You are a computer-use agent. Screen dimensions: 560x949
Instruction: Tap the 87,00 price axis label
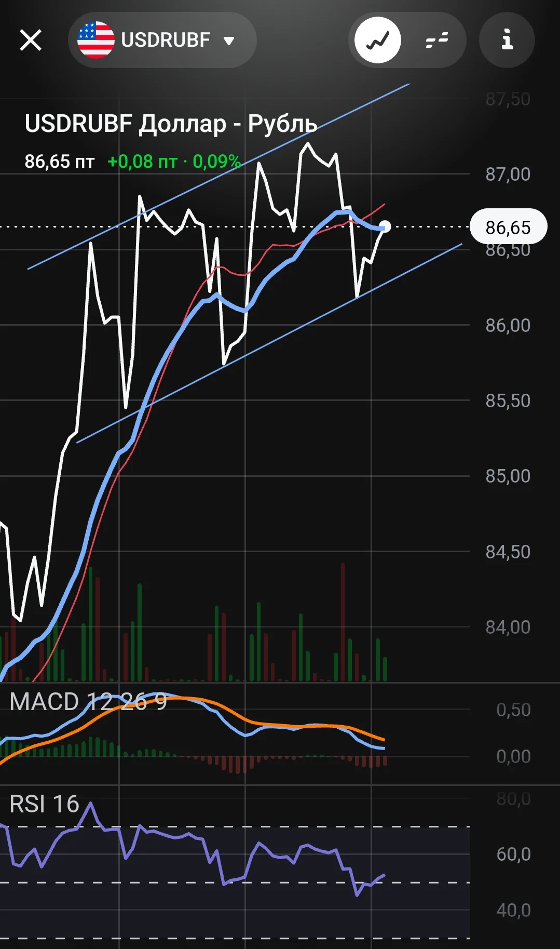[x=508, y=174]
